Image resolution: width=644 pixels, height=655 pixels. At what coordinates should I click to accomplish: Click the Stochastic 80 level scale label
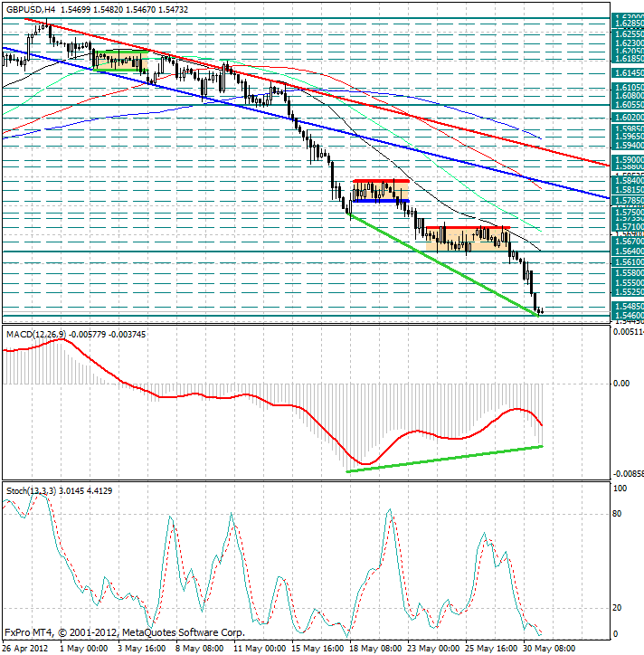617,514
